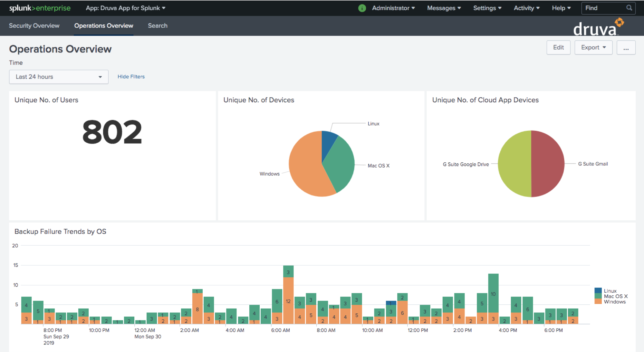Click the Linux legend color swatch
644x352 pixels.
pyautogui.click(x=598, y=290)
